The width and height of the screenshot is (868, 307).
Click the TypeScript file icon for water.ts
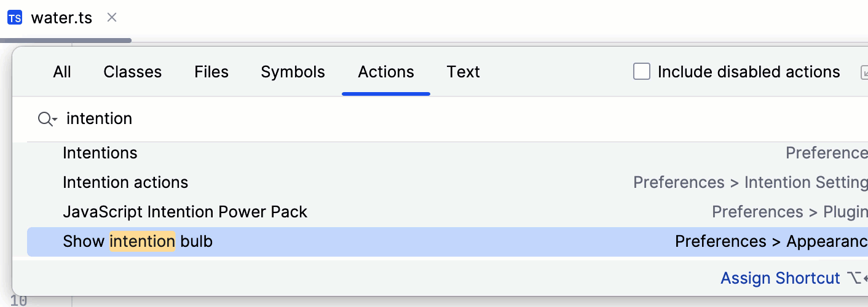coord(15,18)
